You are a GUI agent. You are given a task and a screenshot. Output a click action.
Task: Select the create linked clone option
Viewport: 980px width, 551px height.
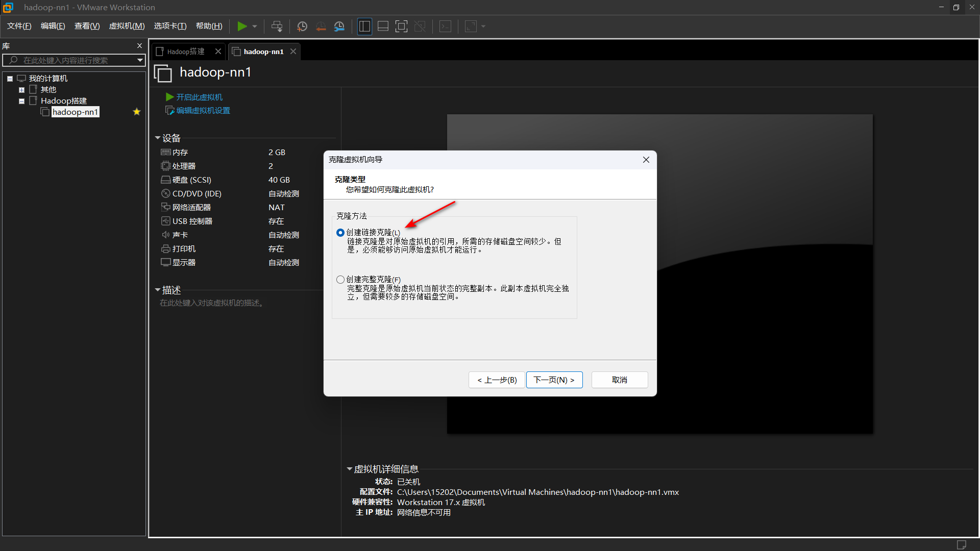(340, 233)
